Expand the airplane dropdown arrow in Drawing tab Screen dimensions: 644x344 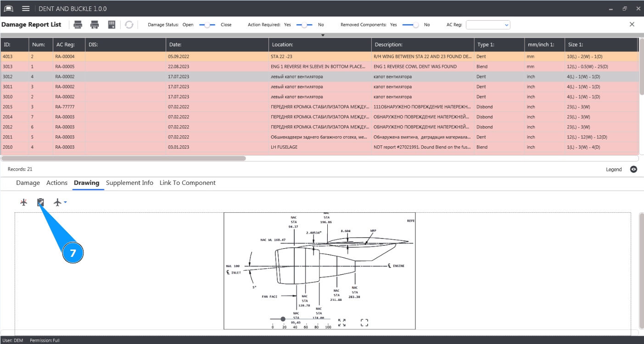pos(66,202)
